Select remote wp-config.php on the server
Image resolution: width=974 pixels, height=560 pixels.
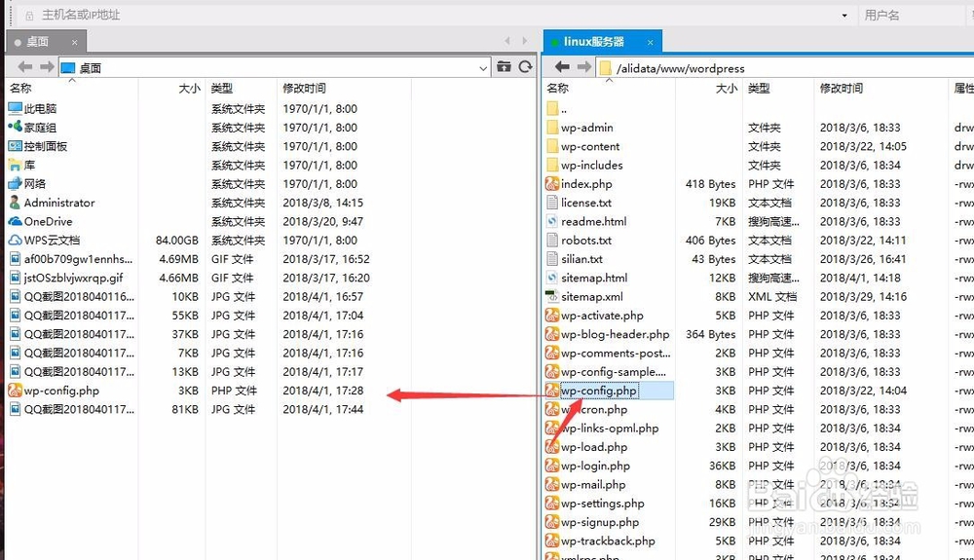point(599,391)
